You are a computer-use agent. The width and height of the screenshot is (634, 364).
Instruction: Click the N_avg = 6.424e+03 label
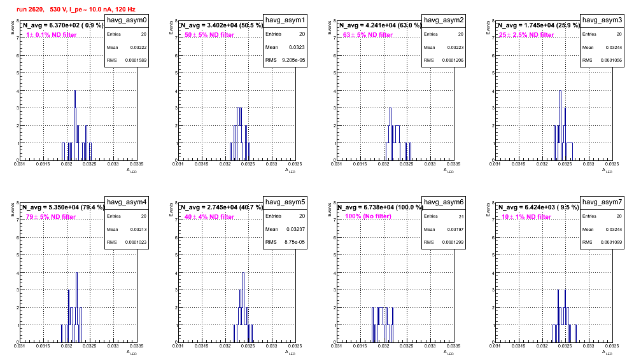pyautogui.click(x=539, y=207)
